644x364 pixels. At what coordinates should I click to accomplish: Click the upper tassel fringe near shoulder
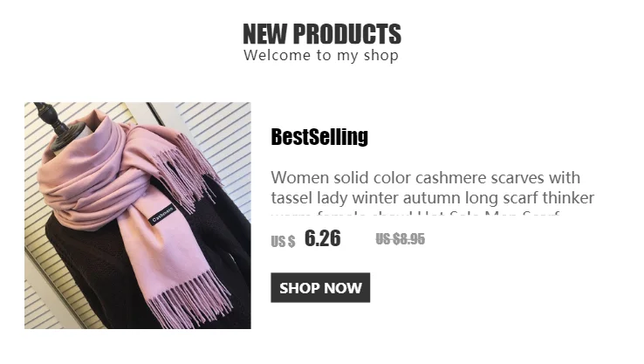[185, 173]
